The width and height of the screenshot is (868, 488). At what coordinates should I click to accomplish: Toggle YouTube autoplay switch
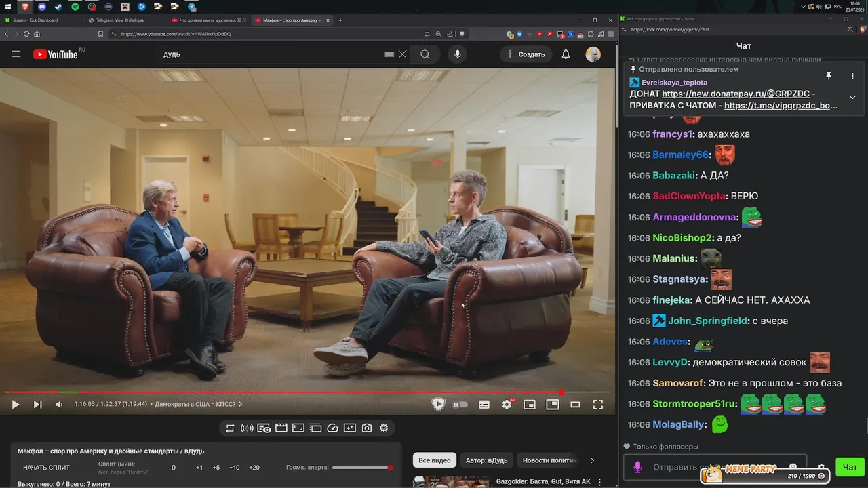coord(460,405)
